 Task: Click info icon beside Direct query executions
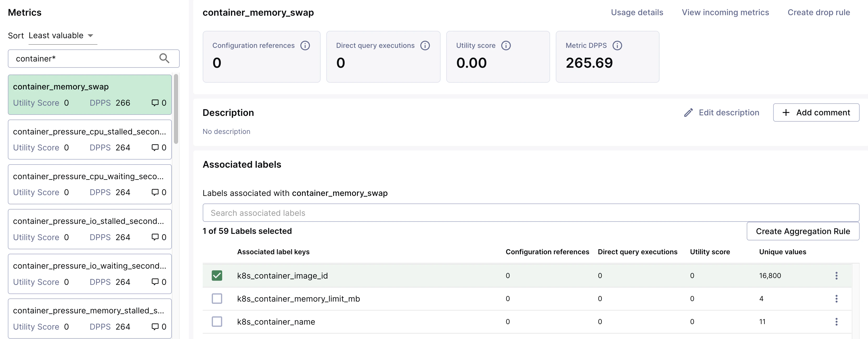[425, 46]
